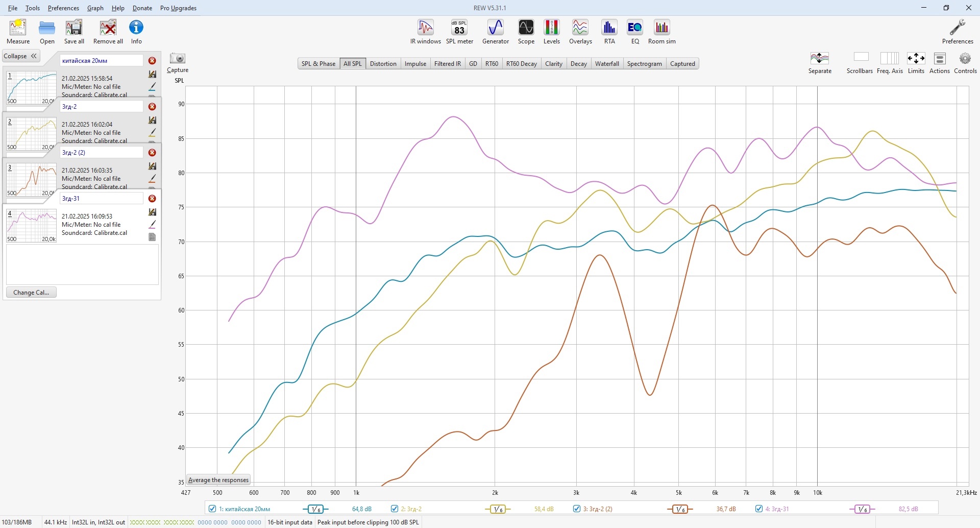
Task: Switch to the RT60 Decay tab
Action: tap(522, 64)
